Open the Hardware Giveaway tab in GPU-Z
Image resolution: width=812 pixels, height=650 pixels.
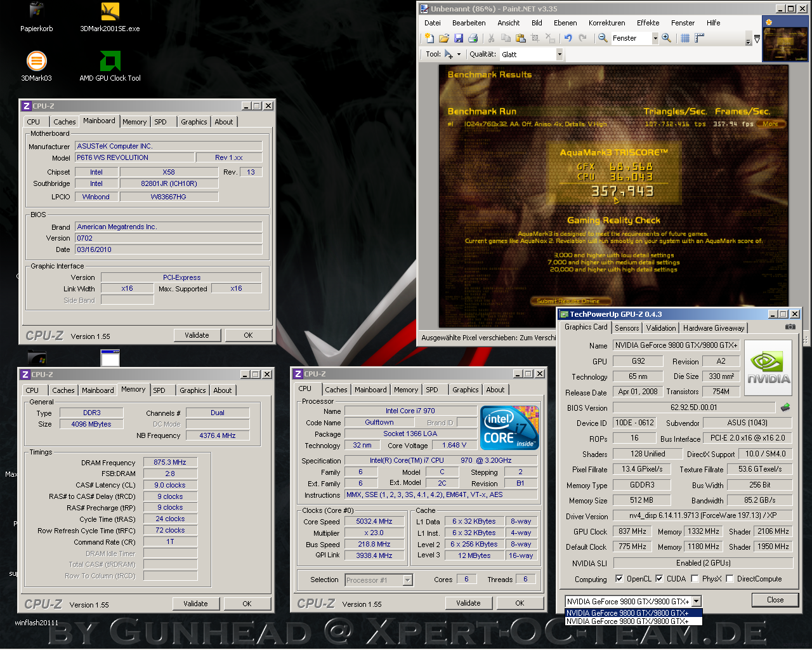coord(714,328)
